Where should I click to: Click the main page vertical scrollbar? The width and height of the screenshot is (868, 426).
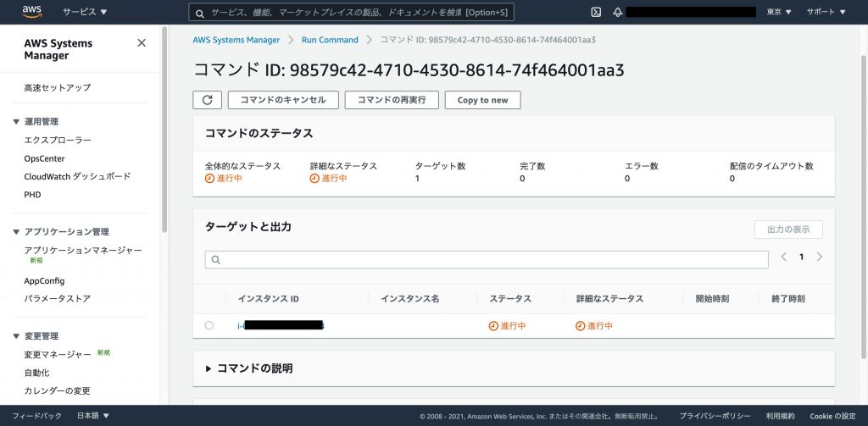[x=864, y=207]
